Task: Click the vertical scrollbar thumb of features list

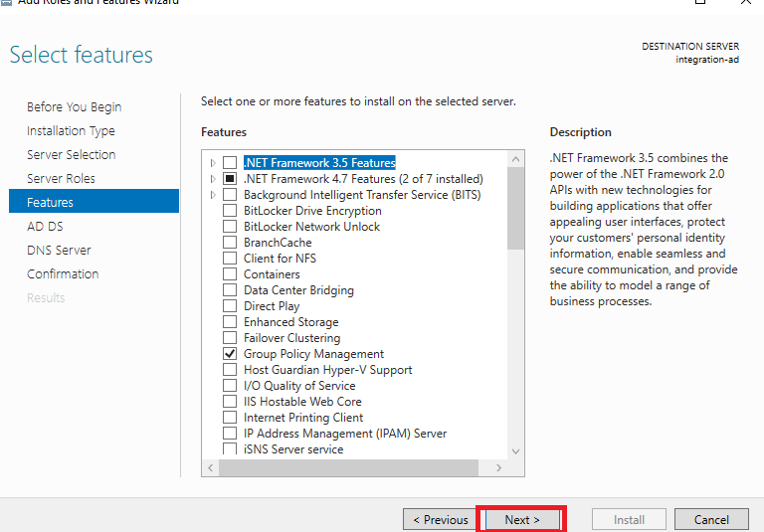Action: pyautogui.click(x=515, y=209)
